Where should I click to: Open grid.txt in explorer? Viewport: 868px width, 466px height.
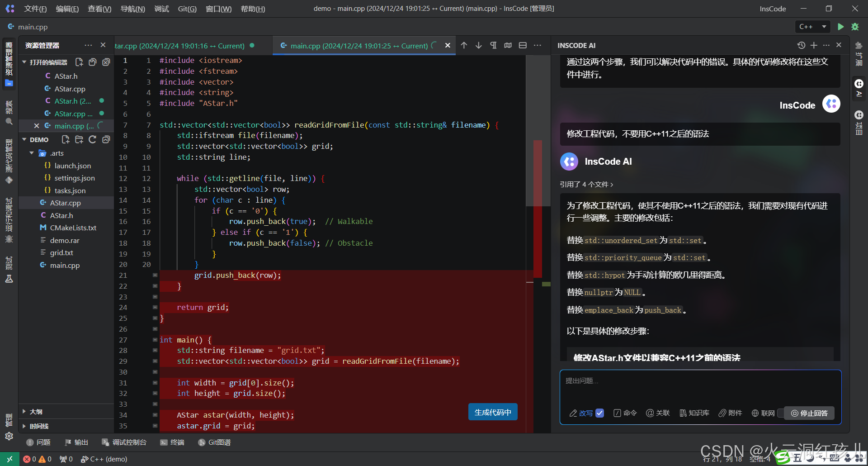[x=61, y=252]
